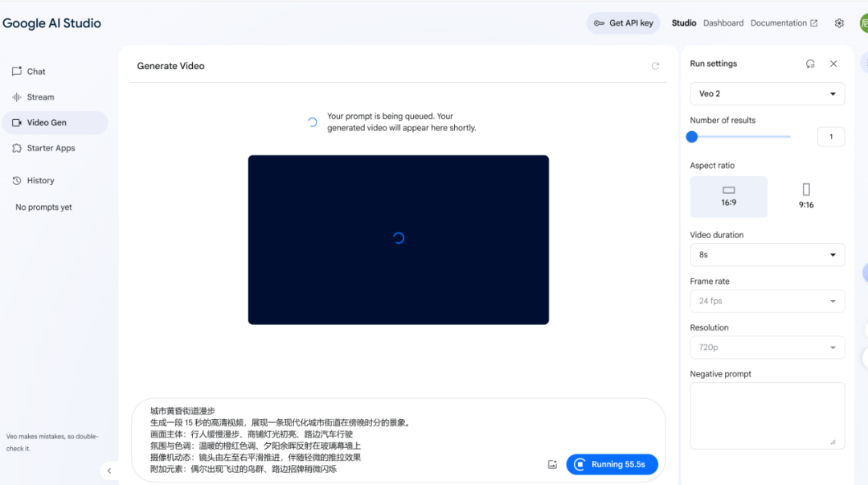This screenshot has width=868, height=485.
Task: Open the Resolution 720p dropdown
Action: [x=768, y=347]
